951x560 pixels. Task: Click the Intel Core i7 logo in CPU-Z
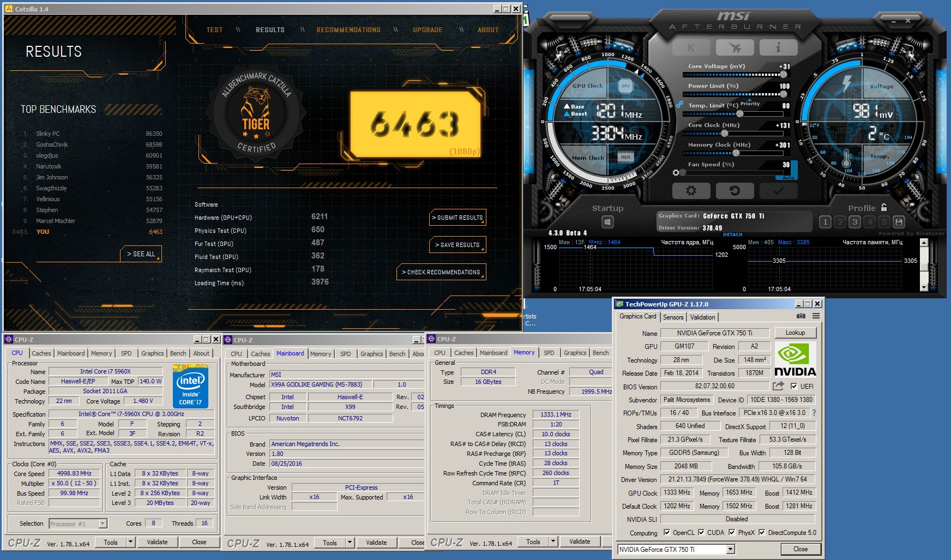(x=190, y=386)
